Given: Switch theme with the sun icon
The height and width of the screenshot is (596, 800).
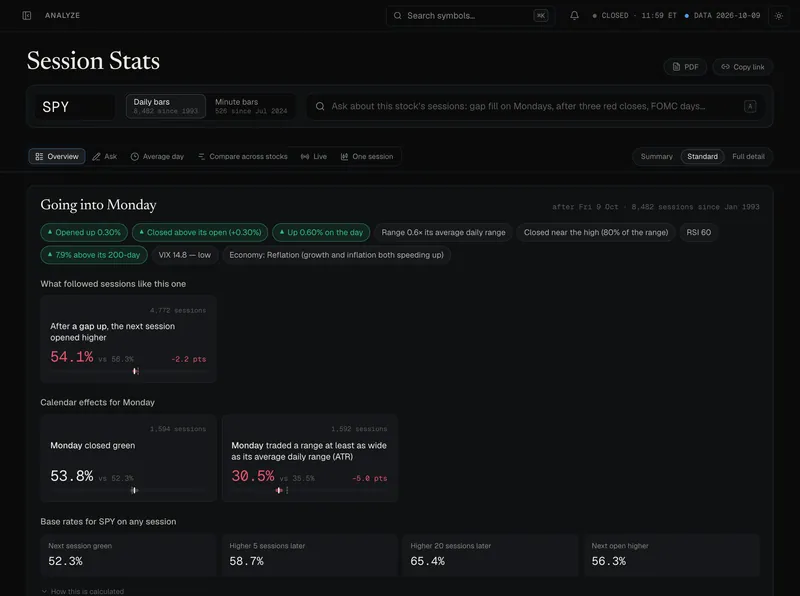Looking at the screenshot, I should click(779, 15).
